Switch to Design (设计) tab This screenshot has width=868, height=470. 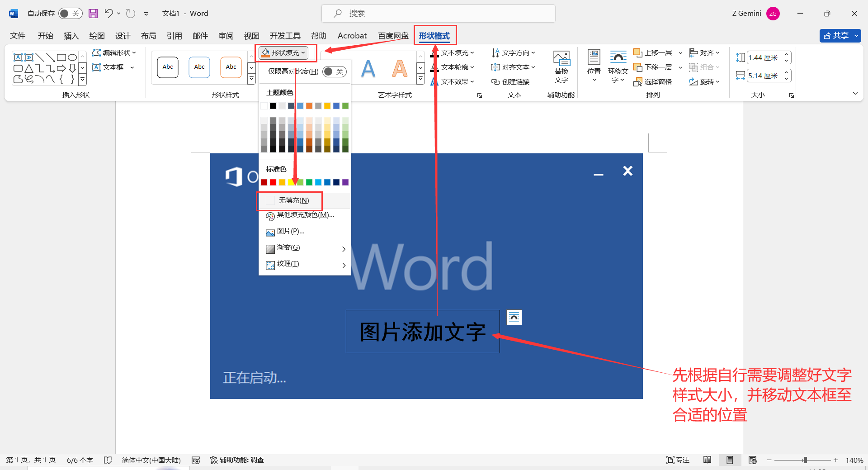[123, 36]
